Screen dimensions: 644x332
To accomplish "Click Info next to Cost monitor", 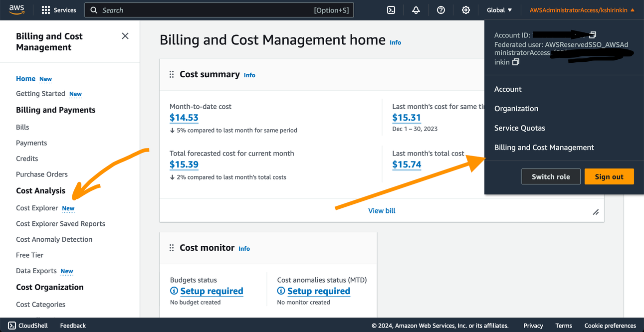I will 244,248.
